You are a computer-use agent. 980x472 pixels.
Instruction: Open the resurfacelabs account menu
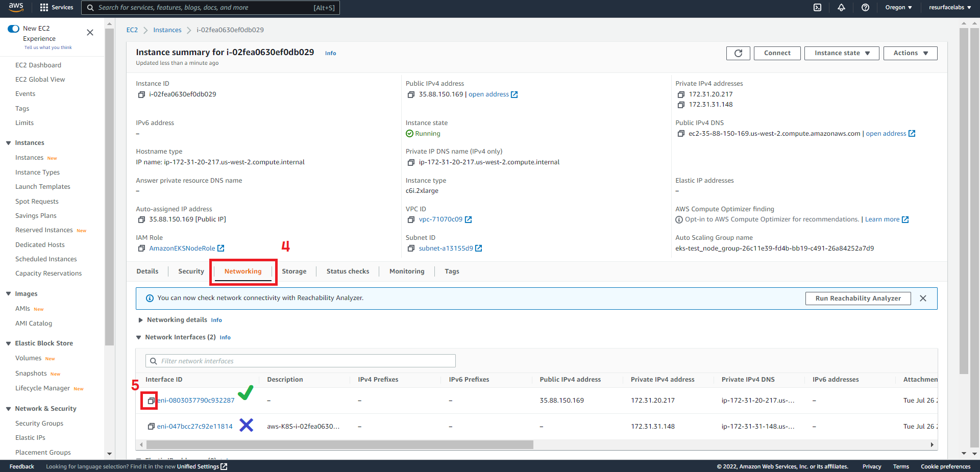pos(950,7)
